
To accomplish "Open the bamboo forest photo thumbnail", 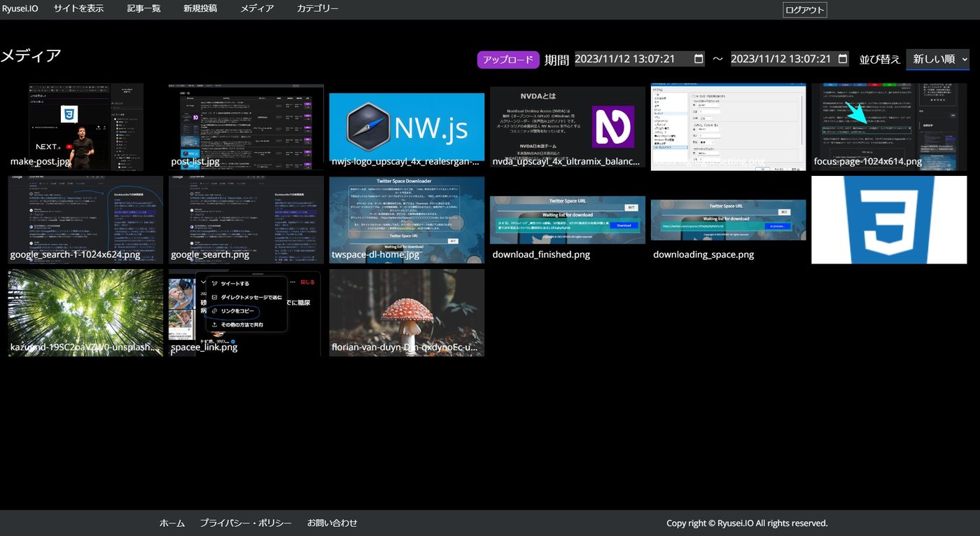I will click(85, 312).
